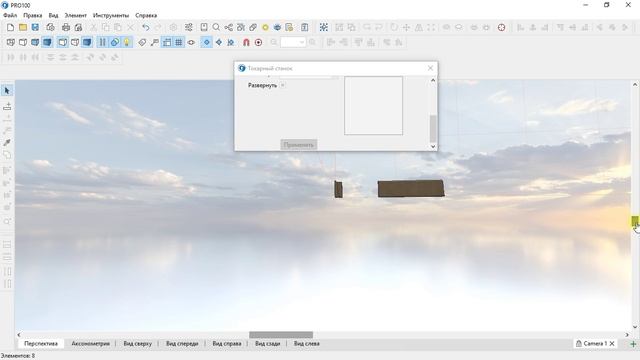Click the red circular target icon in the top toolbar
The width and height of the screenshot is (640, 360).
502,27
